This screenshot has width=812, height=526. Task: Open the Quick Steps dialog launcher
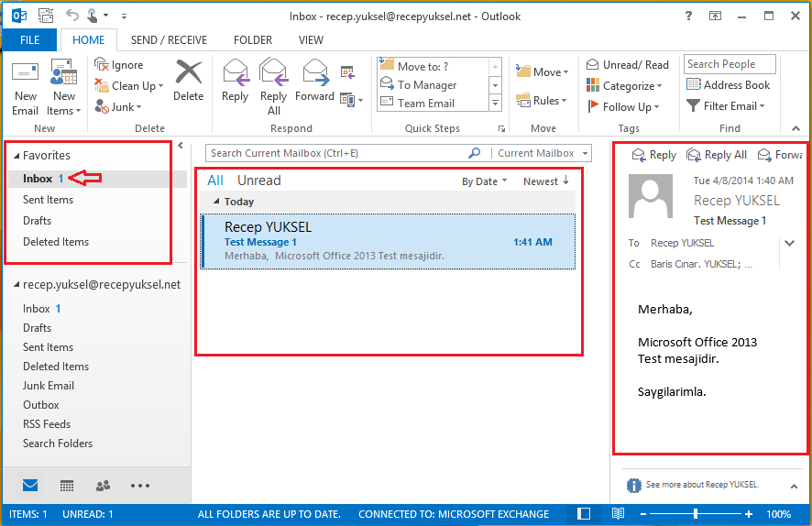[x=501, y=128]
